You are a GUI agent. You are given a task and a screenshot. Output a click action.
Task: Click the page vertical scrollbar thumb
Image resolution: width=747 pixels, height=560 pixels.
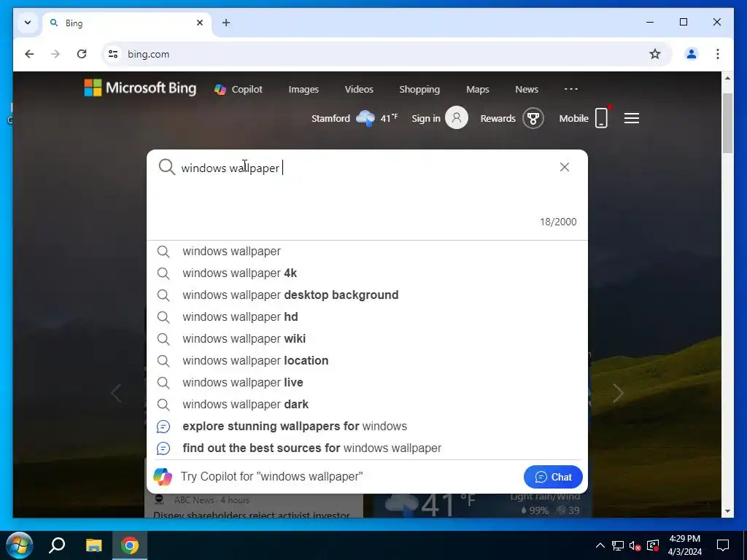(727, 124)
